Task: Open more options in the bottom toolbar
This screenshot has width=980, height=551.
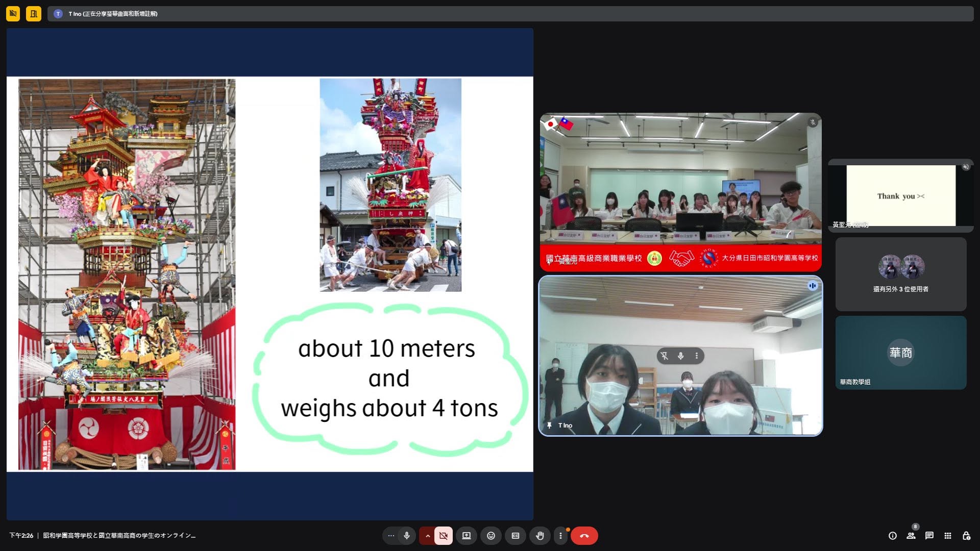Action: [x=560, y=536]
